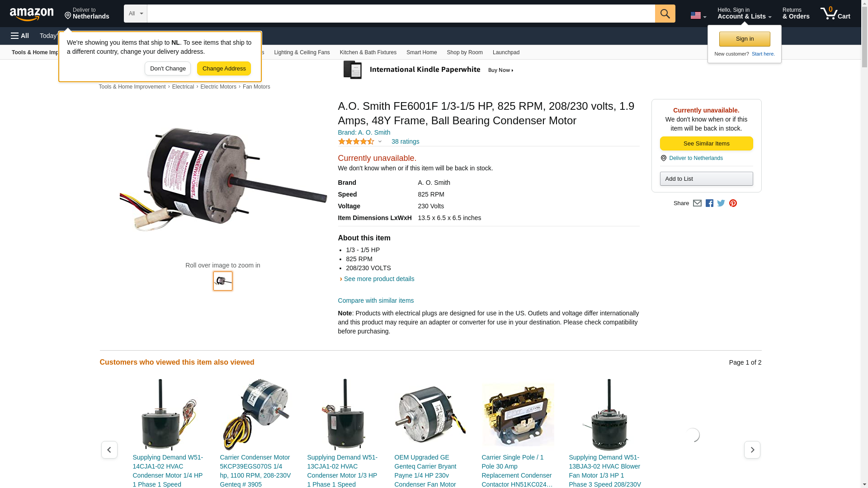868x488 pixels.
Task: Open Kitchen & Bath Fixtures category
Action: [368, 52]
